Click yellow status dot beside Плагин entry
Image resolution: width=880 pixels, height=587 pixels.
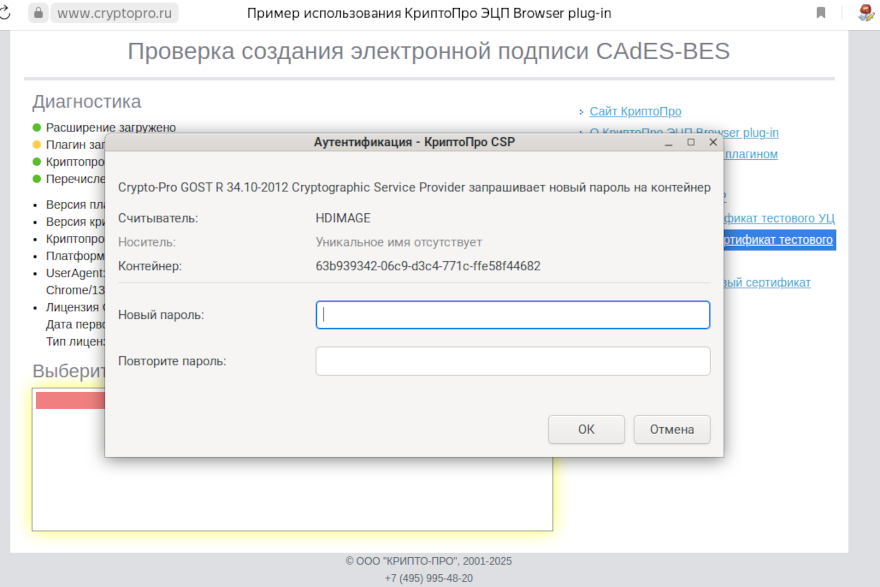[x=36, y=145]
